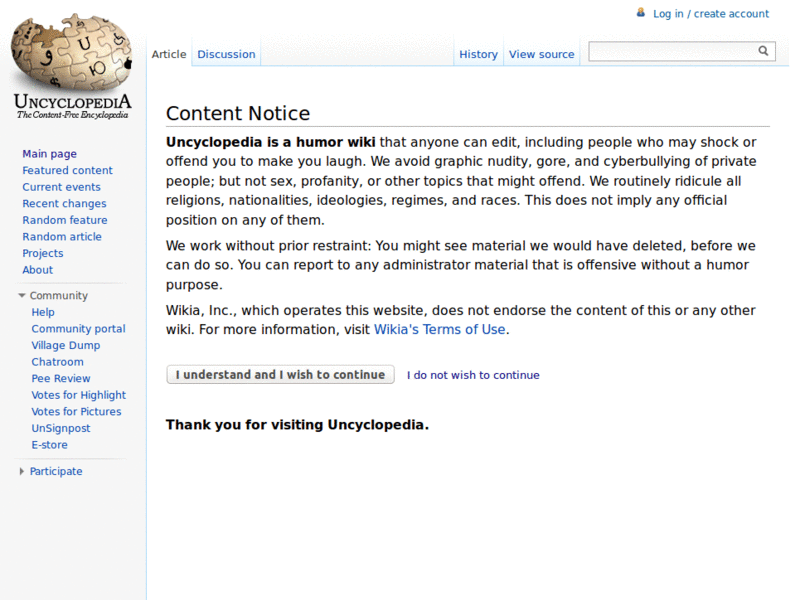Screen dimensions: 800x600
Task: Visit the Village Dump page
Action: pos(66,346)
